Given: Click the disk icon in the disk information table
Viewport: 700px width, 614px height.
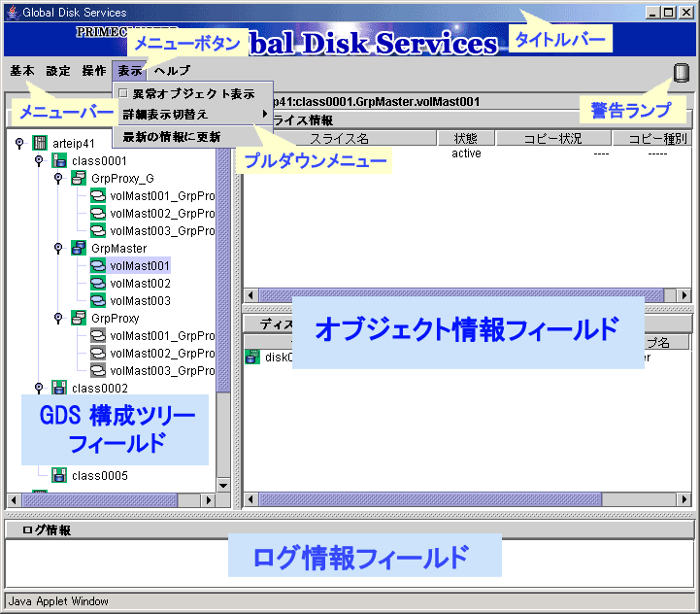Looking at the screenshot, I should point(252,358).
